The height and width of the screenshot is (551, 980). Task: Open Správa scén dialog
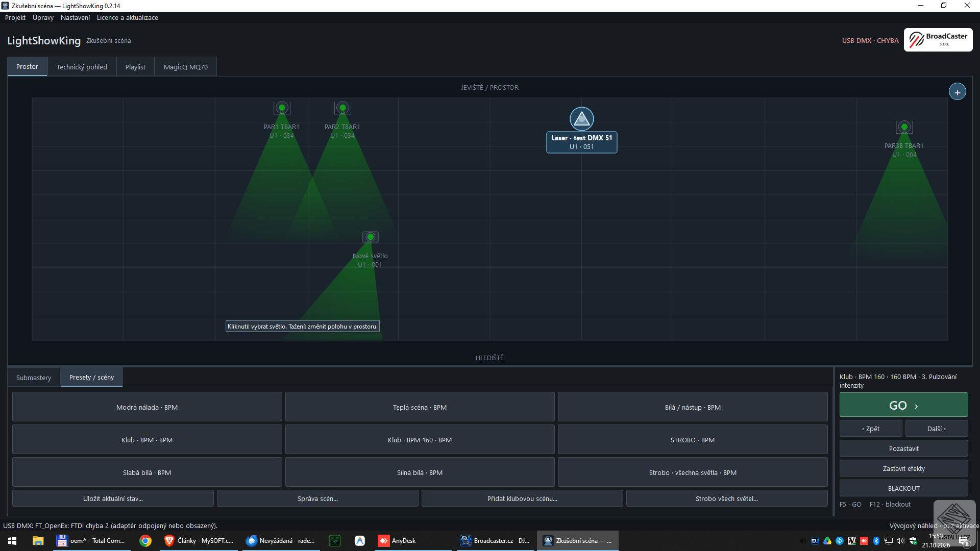click(x=317, y=498)
